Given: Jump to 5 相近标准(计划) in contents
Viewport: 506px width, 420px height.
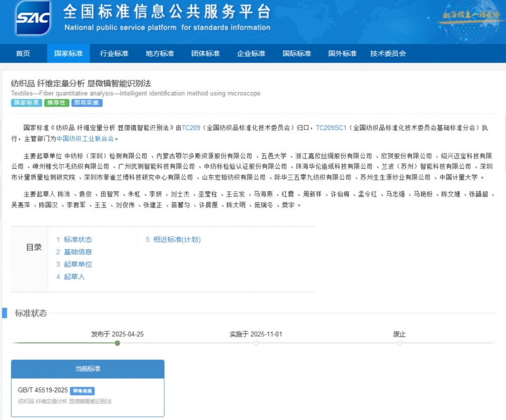Looking at the screenshot, I should pos(173,240).
